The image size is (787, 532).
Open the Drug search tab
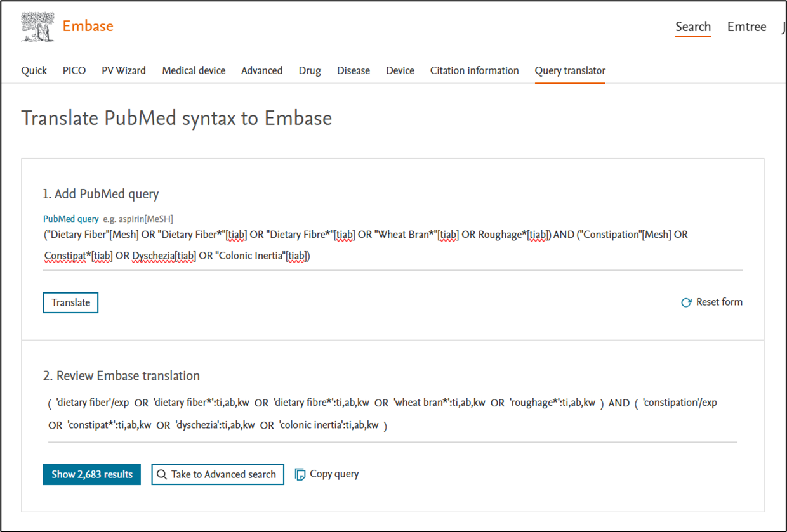tap(310, 70)
